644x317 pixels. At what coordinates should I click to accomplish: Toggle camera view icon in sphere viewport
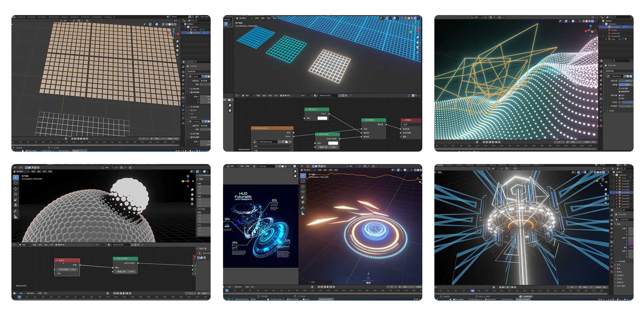(192, 199)
